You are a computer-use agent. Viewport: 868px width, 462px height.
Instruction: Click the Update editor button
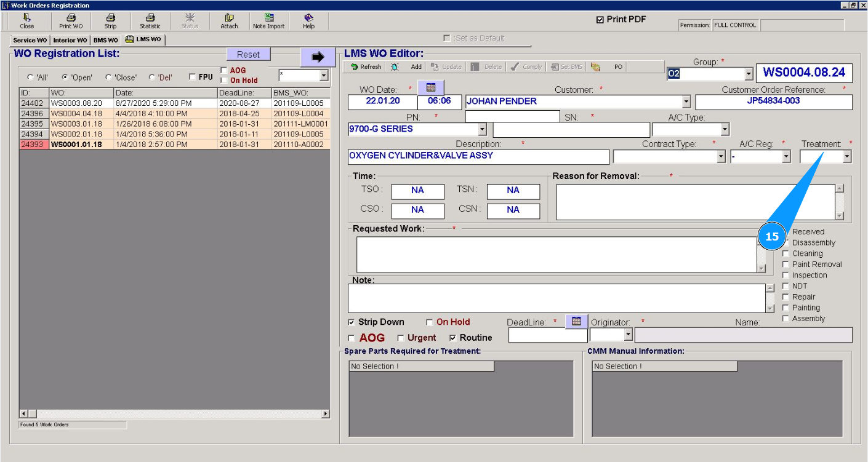(x=446, y=67)
